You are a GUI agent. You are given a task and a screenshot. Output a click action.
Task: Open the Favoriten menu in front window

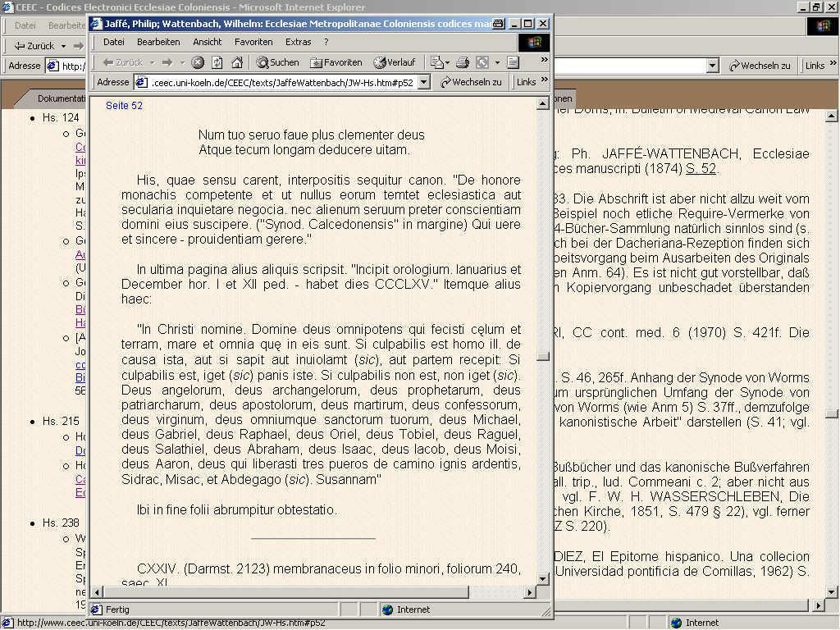253,42
